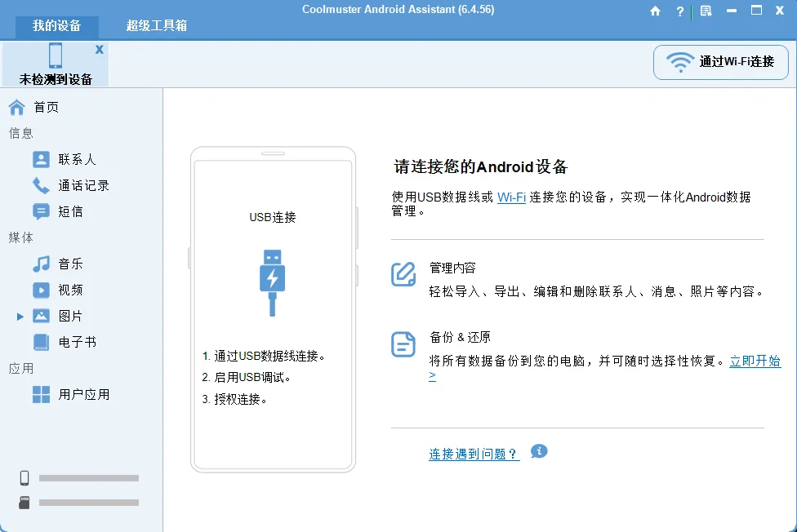
Task: Open 视频 in sidebar
Action: tap(70, 290)
